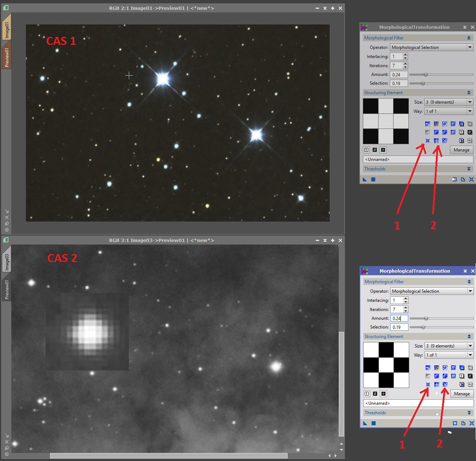Screen dimensions: 476x461
Task: Click blue clear-all Ø icon in upper panel
Action: coord(453,132)
